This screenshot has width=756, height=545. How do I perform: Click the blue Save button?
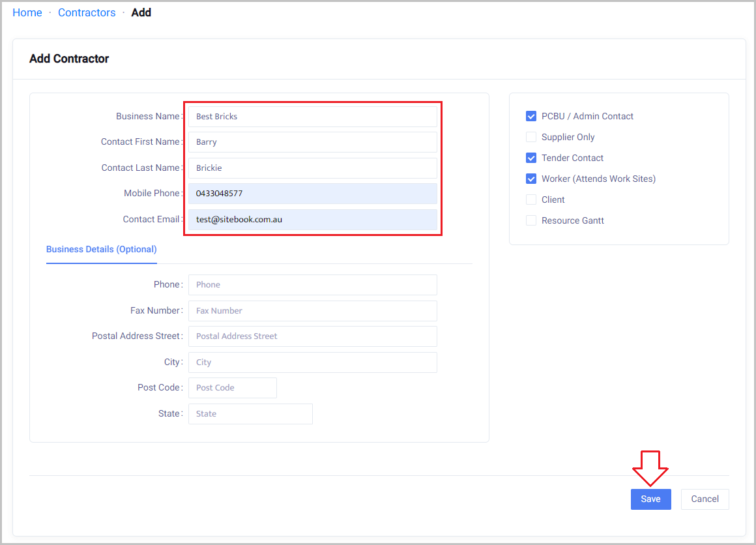(x=650, y=499)
